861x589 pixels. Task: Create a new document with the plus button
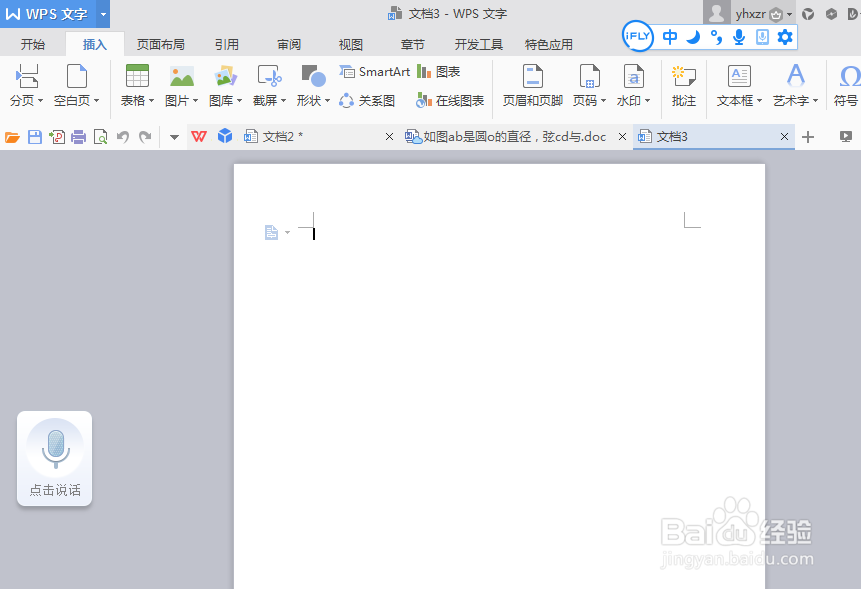pos(807,136)
